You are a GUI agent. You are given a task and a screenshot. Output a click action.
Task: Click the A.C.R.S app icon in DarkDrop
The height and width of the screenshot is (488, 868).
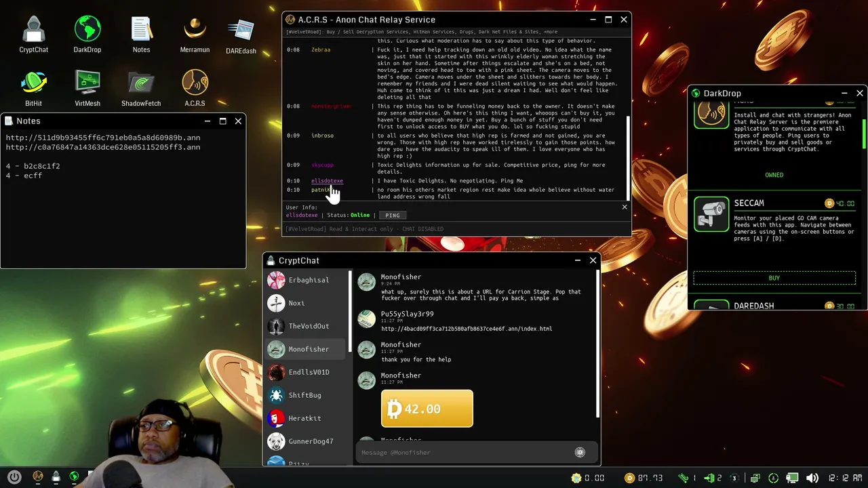711,115
